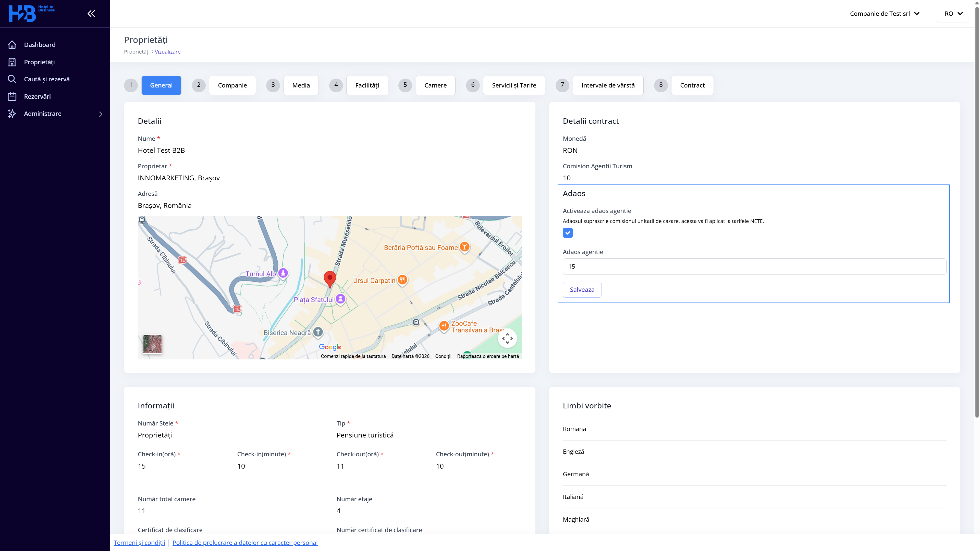Click the map camera controls compass icon

coord(507,339)
